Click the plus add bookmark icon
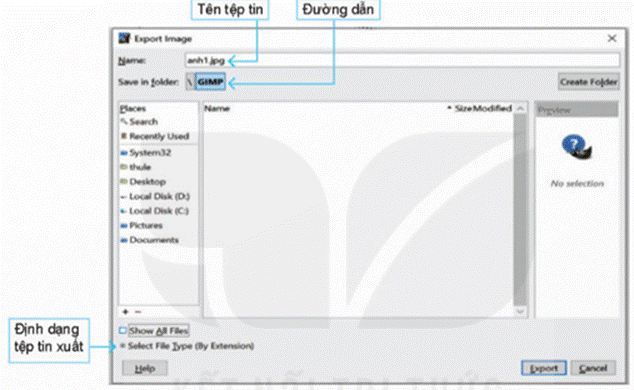This screenshot has width=634, height=390. click(125, 312)
